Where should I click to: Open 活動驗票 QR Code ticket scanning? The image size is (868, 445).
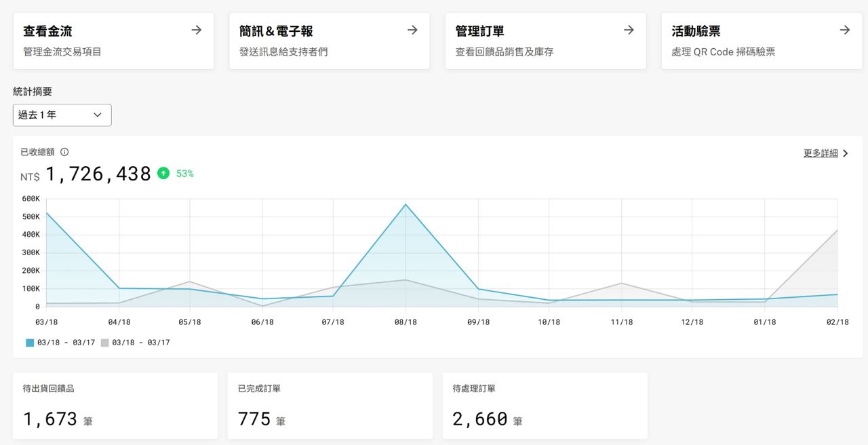(723, 52)
